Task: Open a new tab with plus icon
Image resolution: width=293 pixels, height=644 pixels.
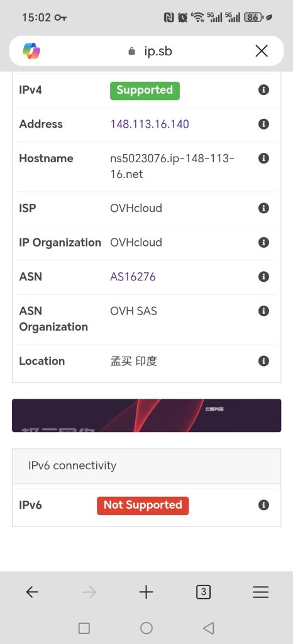Action: pos(146,592)
